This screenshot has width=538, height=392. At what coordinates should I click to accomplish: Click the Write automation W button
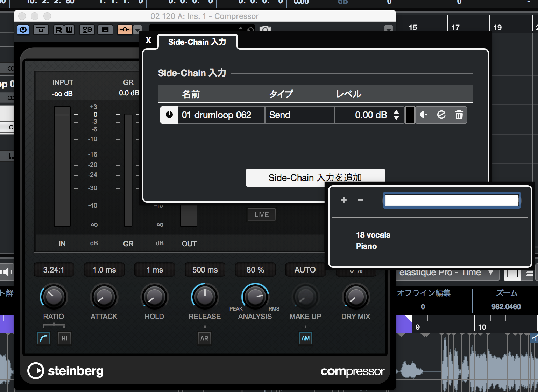click(69, 30)
